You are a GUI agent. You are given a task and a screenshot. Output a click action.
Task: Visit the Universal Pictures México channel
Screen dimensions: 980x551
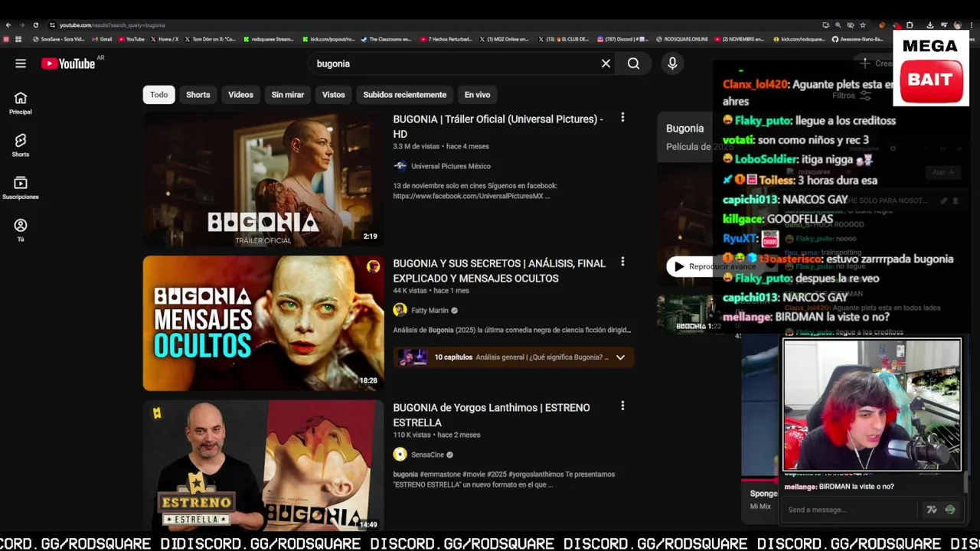pyautogui.click(x=451, y=166)
